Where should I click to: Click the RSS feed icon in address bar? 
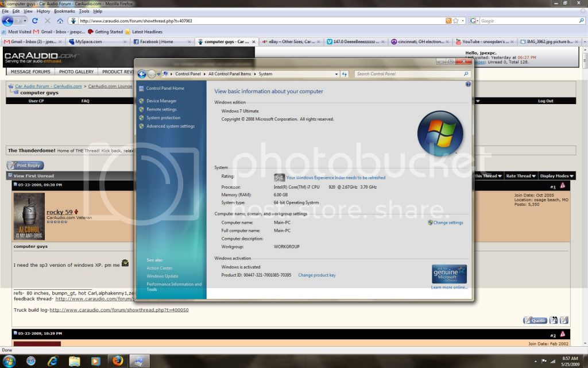click(448, 21)
